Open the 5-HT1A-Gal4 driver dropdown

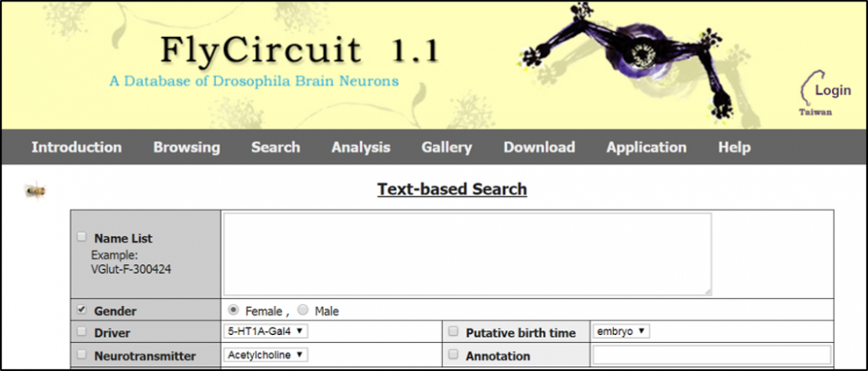(266, 331)
